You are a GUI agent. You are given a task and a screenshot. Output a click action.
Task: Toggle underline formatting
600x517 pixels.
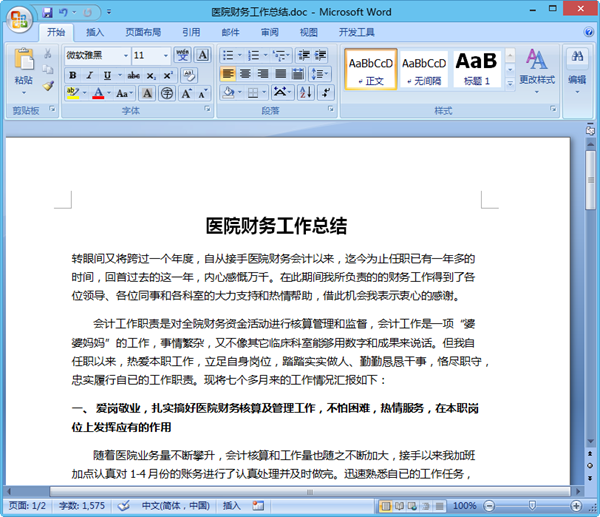click(x=107, y=75)
